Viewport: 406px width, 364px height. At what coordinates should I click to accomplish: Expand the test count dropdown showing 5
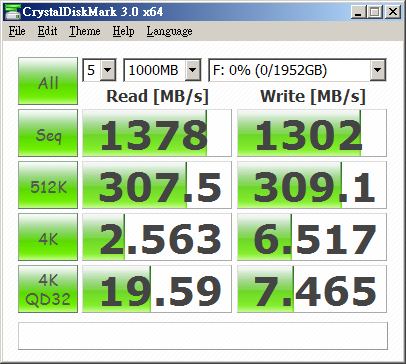[x=108, y=70]
